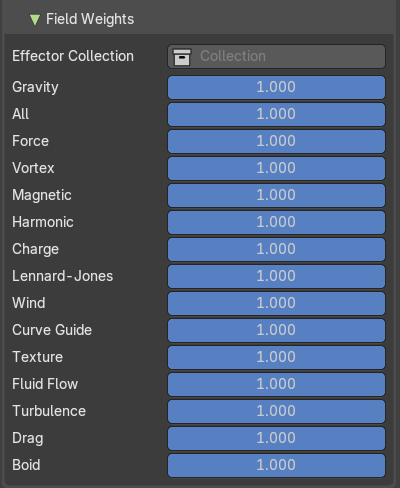Click the Vortex weight slider
The height and width of the screenshot is (488, 400).
(x=276, y=168)
